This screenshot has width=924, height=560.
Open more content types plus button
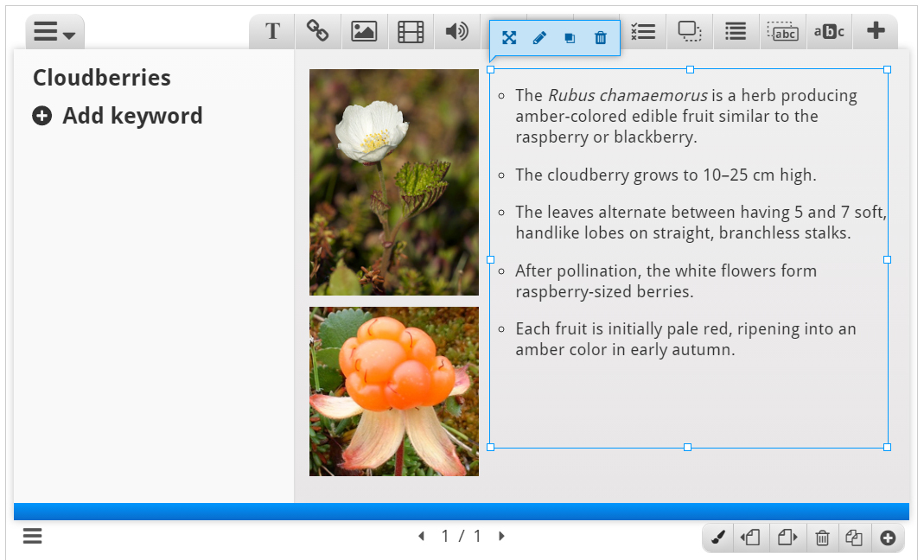click(876, 31)
